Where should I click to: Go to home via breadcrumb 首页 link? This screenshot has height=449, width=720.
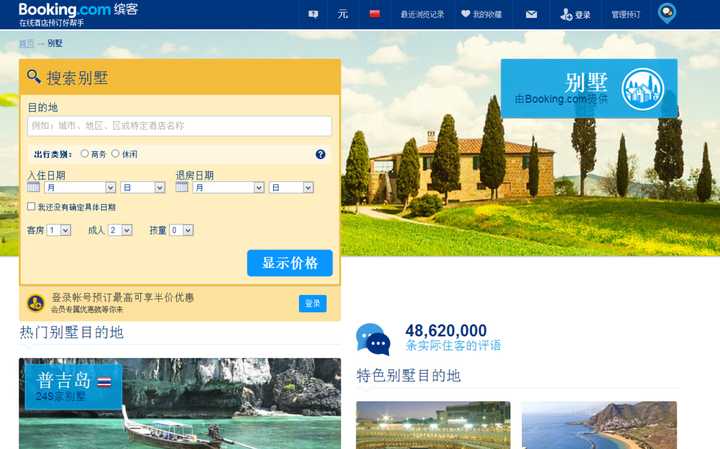26,43
